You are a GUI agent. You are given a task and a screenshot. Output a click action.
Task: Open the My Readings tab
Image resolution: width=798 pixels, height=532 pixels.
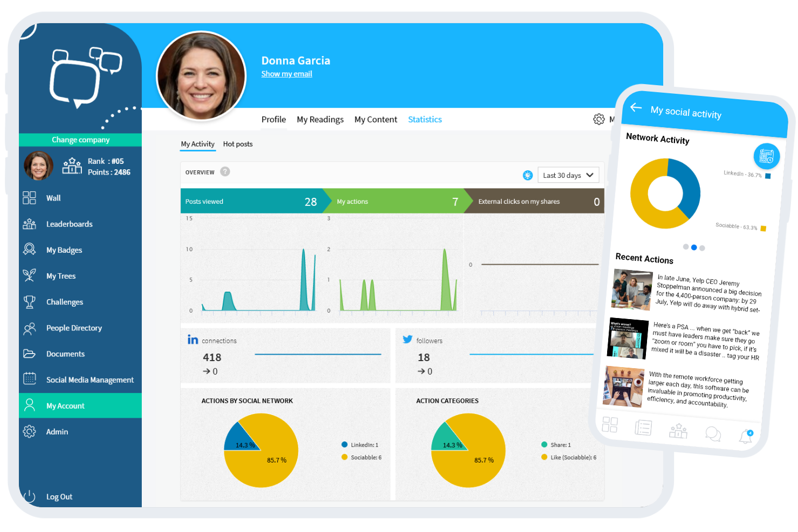(320, 119)
